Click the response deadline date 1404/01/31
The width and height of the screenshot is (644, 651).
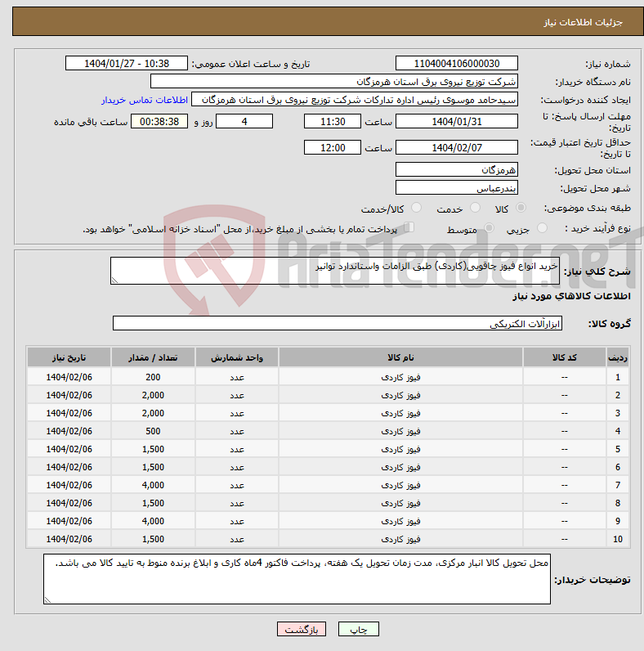click(x=457, y=122)
